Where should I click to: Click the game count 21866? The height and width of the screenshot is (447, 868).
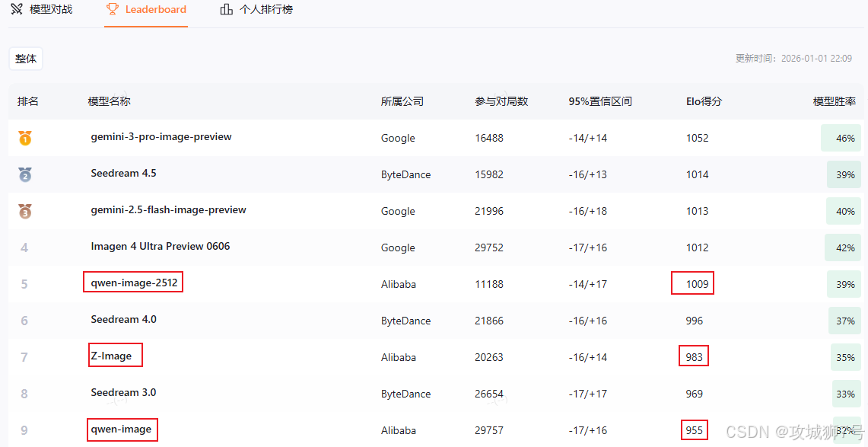pos(489,321)
